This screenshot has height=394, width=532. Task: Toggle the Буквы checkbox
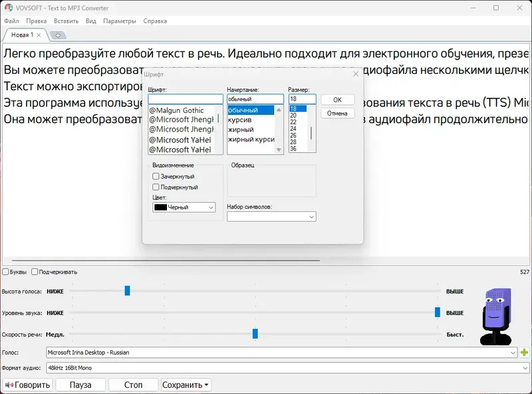pyautogui.click(x=7, y=272)
